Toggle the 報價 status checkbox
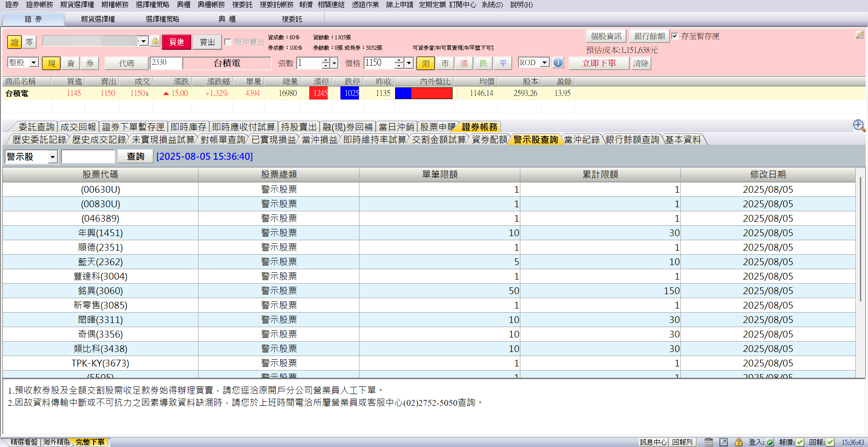 (800, 442)
